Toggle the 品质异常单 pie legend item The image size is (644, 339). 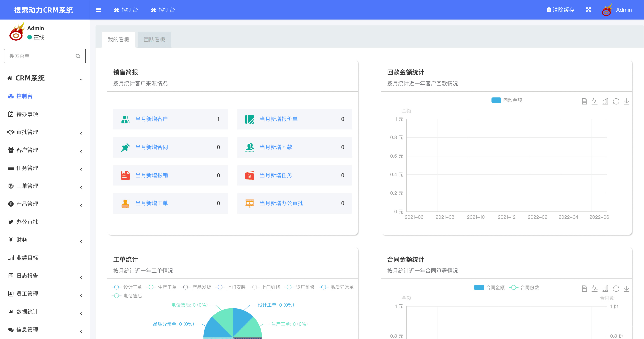tap(336, 287)
